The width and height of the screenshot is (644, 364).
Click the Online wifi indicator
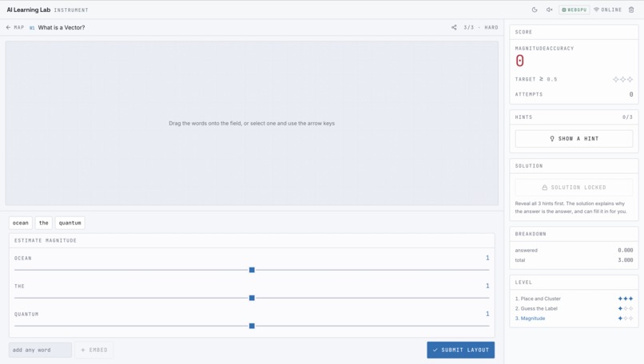point(607,10)
